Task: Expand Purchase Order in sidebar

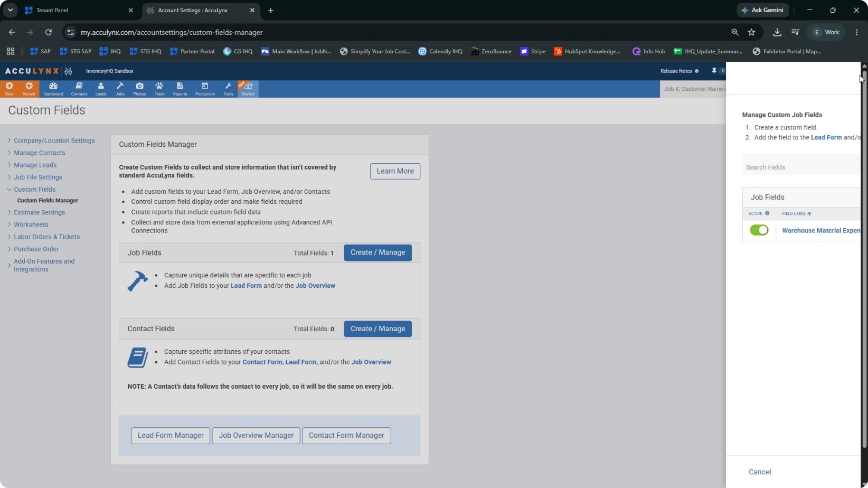Action: [x=33, y=249]
